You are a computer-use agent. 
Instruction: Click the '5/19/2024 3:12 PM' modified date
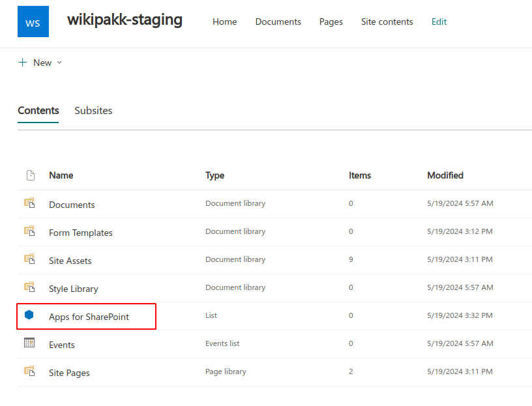460,231
